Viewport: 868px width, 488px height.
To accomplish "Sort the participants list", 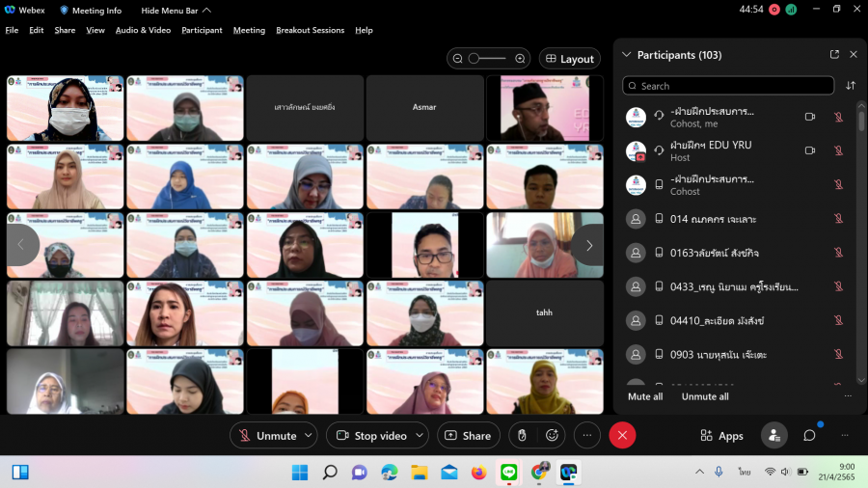I will pos(851,86).
